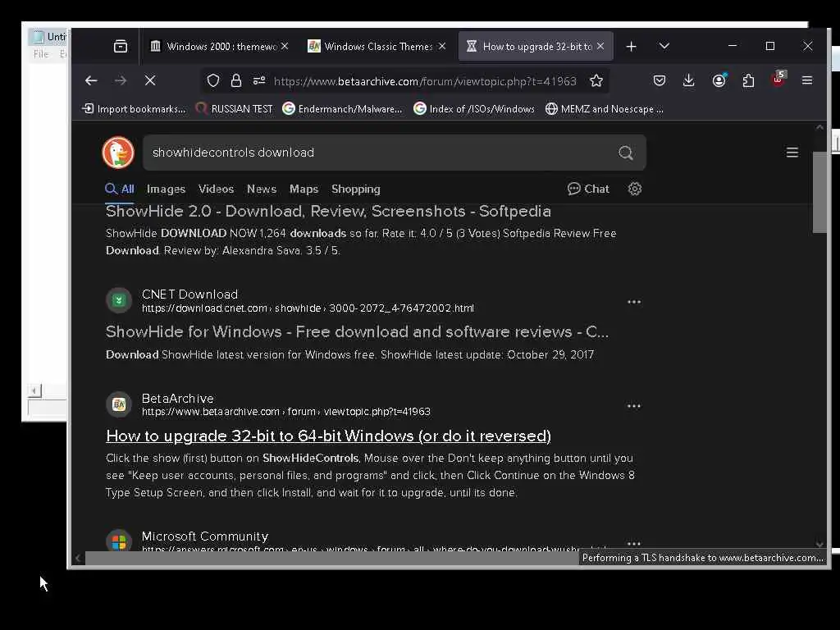This screenshot has height=630, width=840.
Task: Open Firefox application menu
Action: point(807,80)
